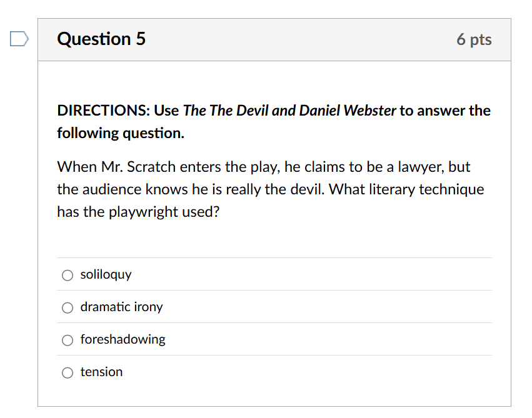Click the soliloquy answer label text
The image size is (532, 418).
106,275
